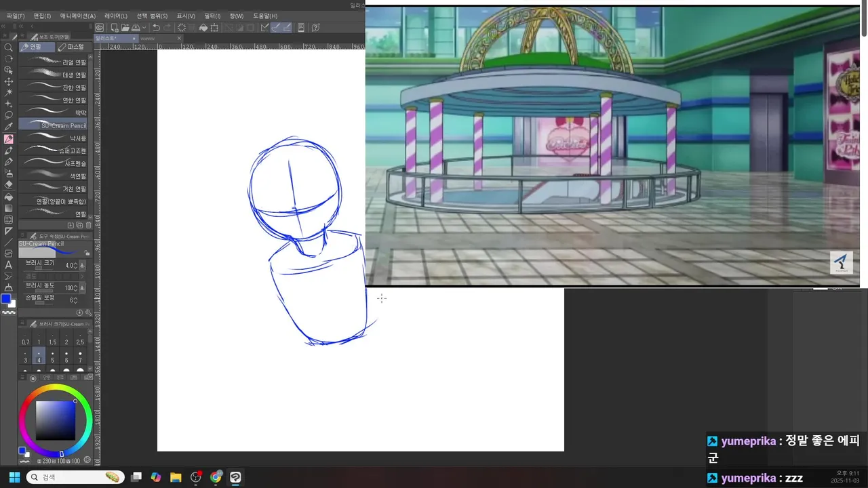Adjust brush size stepper arrows

click(76, 266)
